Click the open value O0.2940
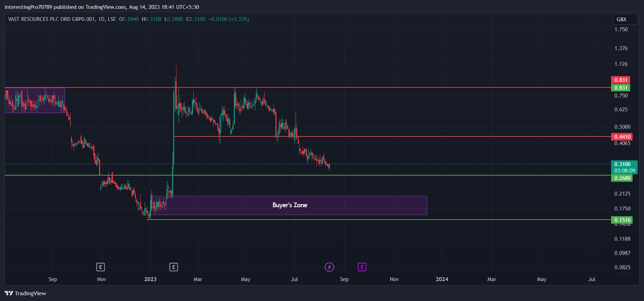 pyautogui.click(x=129, y=19)
